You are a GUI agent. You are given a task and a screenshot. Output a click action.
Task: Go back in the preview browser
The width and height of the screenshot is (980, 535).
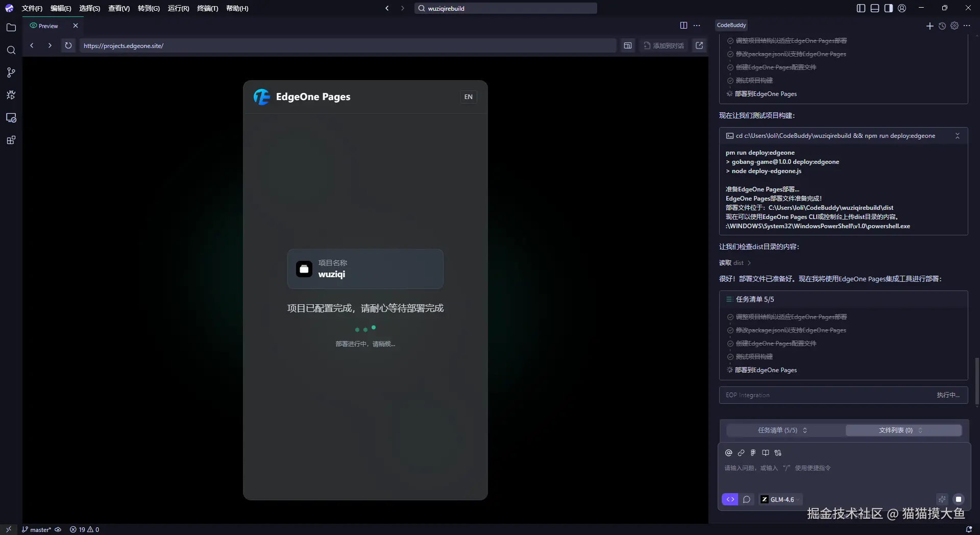pos(32,45)
